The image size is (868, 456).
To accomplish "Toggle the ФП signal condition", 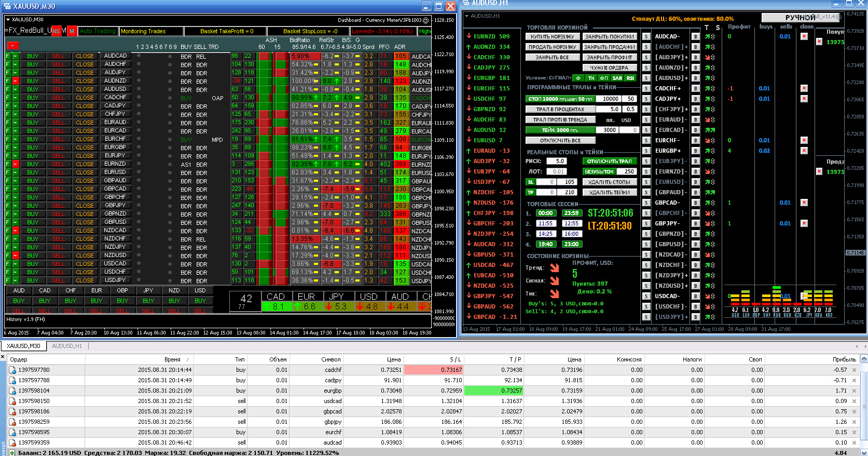I will [x=604, y=78].
